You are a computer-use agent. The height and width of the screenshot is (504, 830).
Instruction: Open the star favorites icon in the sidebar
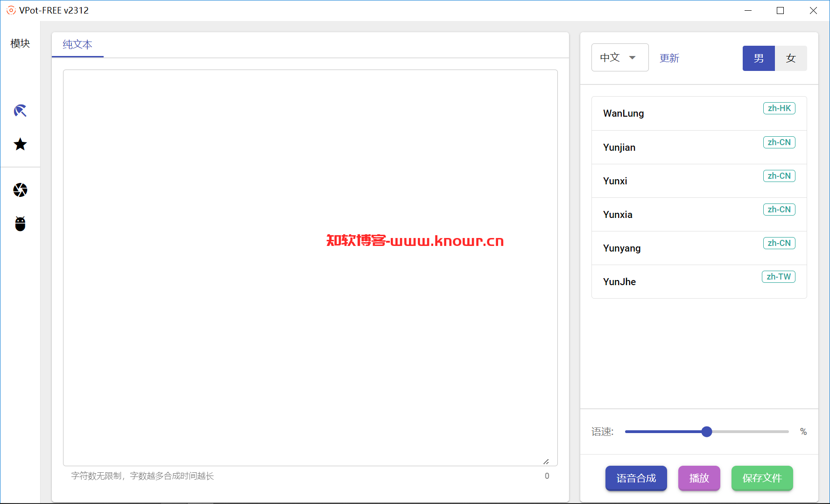pyautogui.click(x=20, y=144)
